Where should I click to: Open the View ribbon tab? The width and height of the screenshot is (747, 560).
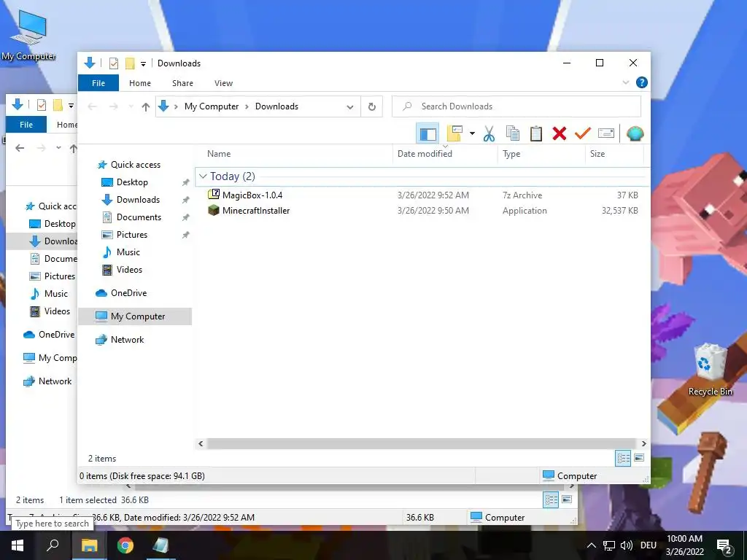coord(223,83)
